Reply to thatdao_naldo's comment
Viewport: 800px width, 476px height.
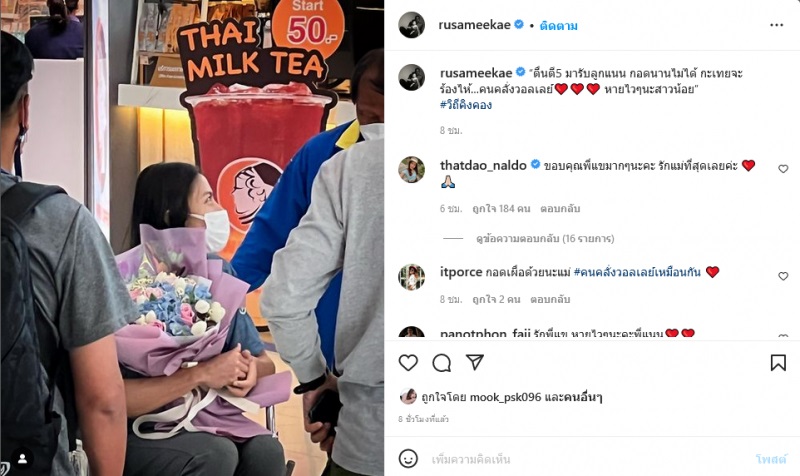coord(560,208)
